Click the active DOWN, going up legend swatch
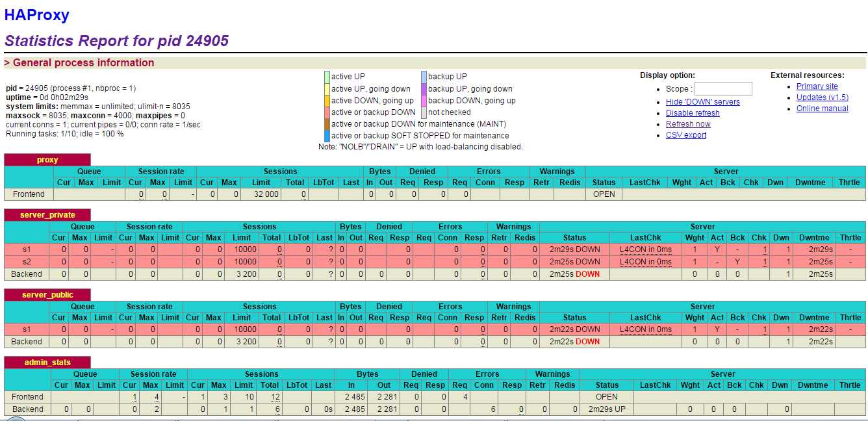868x421 pixels. (327, 101)
